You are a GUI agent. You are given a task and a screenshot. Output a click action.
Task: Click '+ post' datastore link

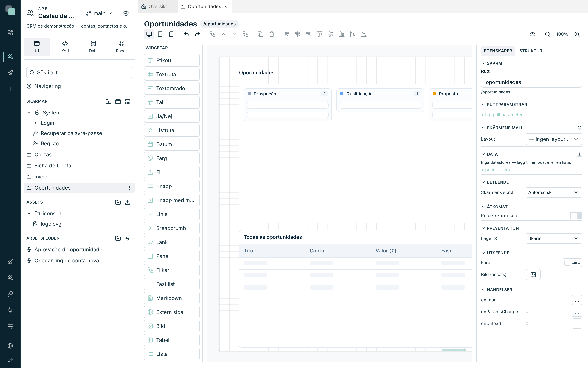(x=488, y=170)
